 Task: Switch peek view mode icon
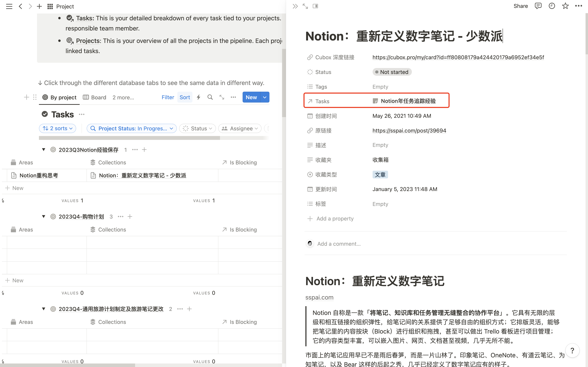pos(316,6)
